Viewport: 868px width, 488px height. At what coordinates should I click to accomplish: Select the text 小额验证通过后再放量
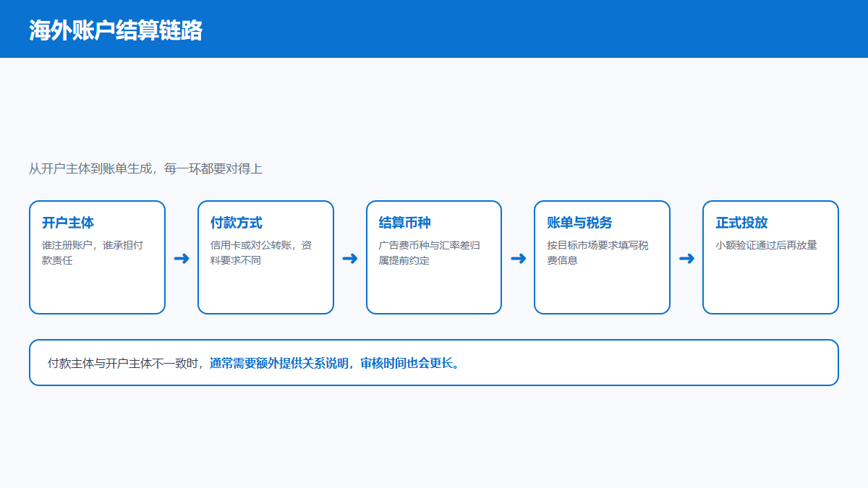(x=767, y=245)
